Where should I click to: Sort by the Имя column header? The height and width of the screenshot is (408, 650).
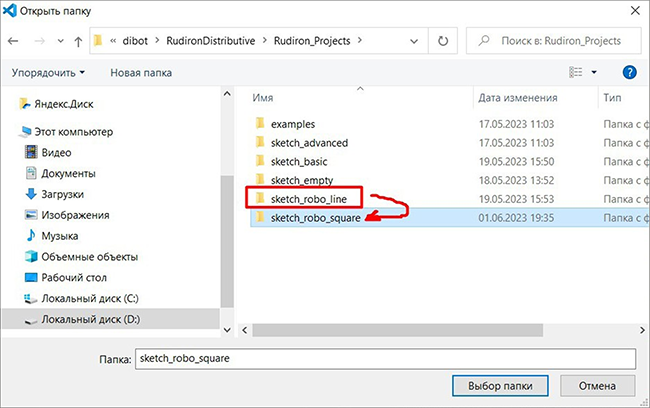[262, 97]
